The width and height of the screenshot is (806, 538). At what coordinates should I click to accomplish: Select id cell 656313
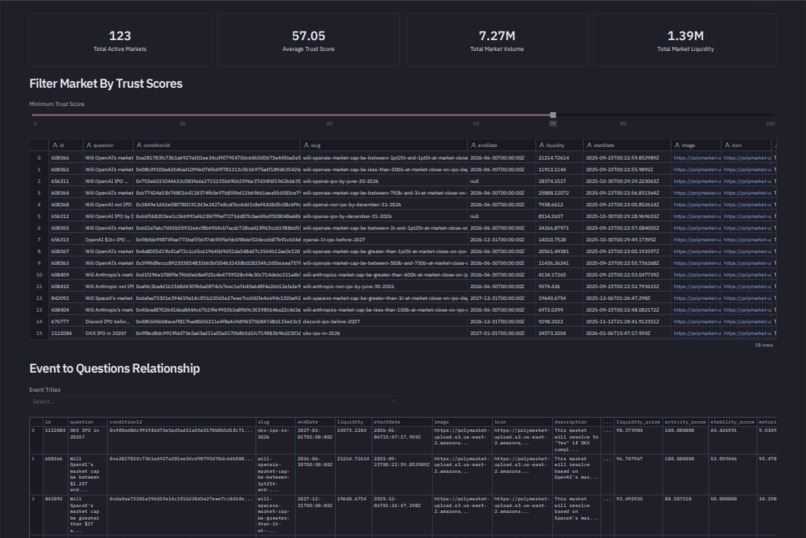65,240
